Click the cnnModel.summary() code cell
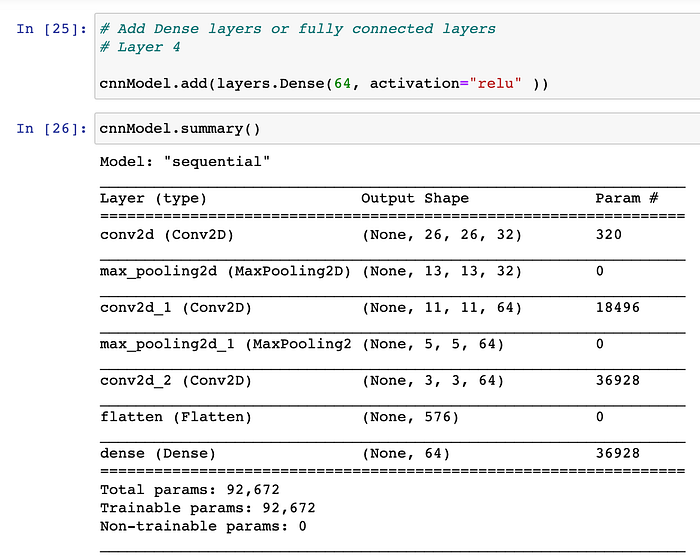Image resolution: width=700 pixels, height=555 pixels. tap(397, 129)
